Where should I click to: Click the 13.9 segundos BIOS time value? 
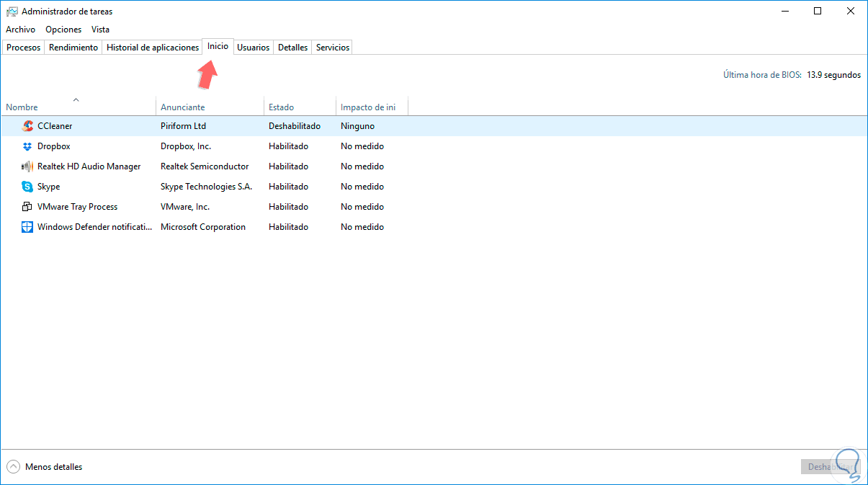click(834, 75)
